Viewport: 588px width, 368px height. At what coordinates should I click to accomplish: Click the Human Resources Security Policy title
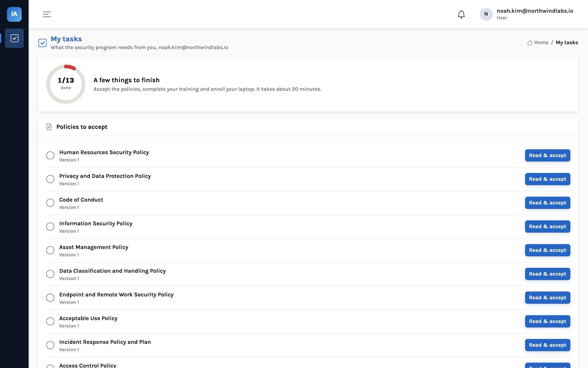[x=104, y=152]
